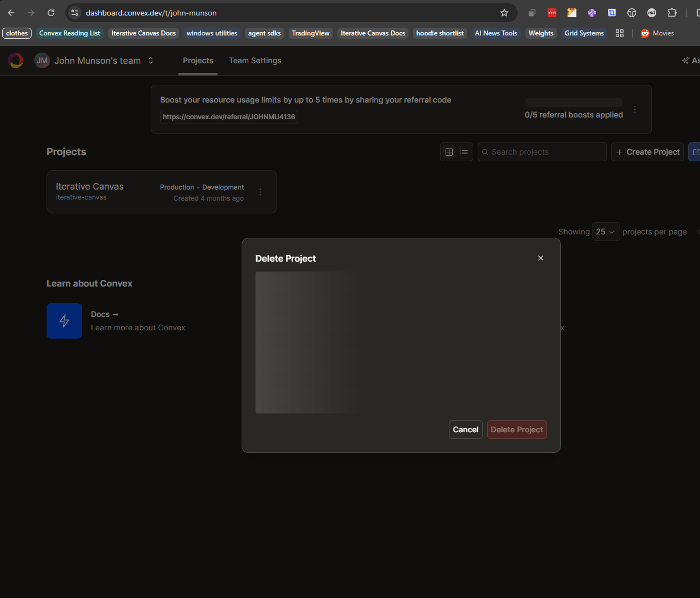Open the hoodie shortlist bookmark
This screenshot has height=598, width=700.
440,33
